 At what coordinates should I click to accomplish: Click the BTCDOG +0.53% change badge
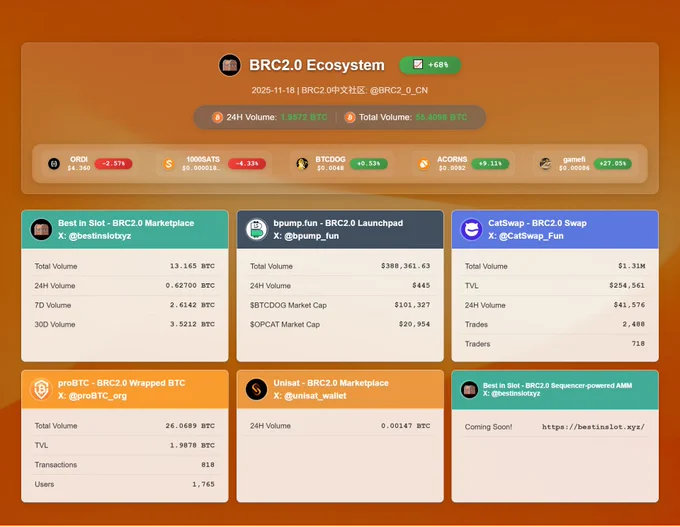coord(369,164)
